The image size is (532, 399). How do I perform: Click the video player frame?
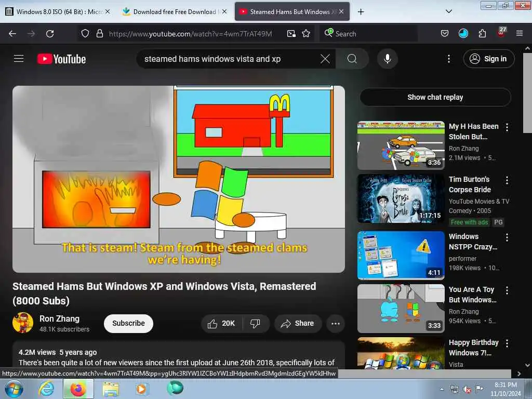pyautogui.click(x=179, y=179)
